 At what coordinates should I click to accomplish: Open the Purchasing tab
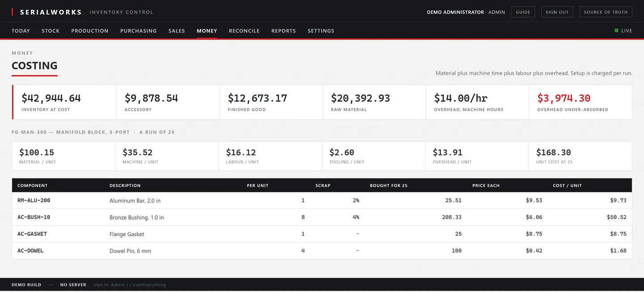click(139, 31)
